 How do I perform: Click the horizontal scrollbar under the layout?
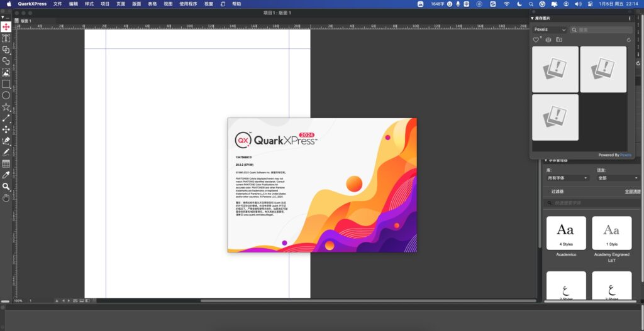click(368, 301)
